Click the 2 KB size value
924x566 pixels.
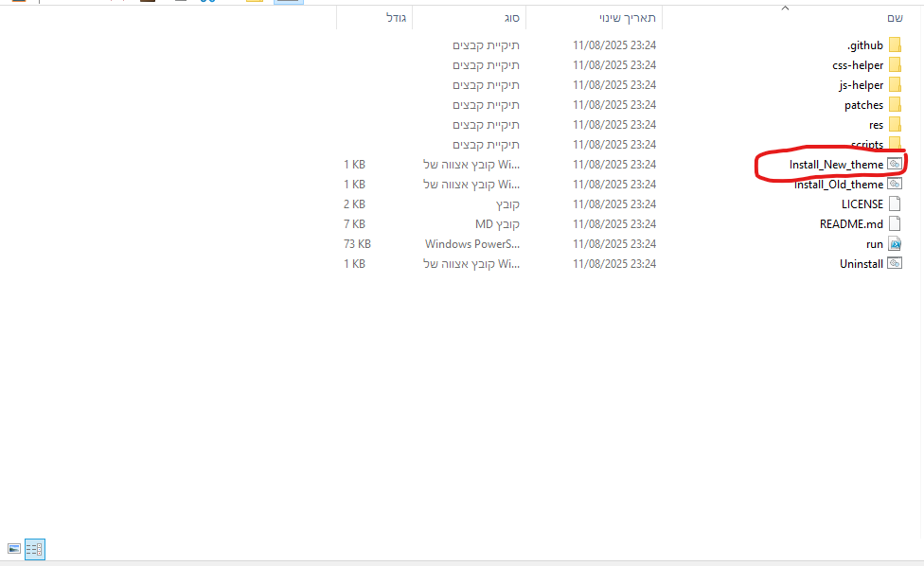pyautogui.click(x=354, y=203)
